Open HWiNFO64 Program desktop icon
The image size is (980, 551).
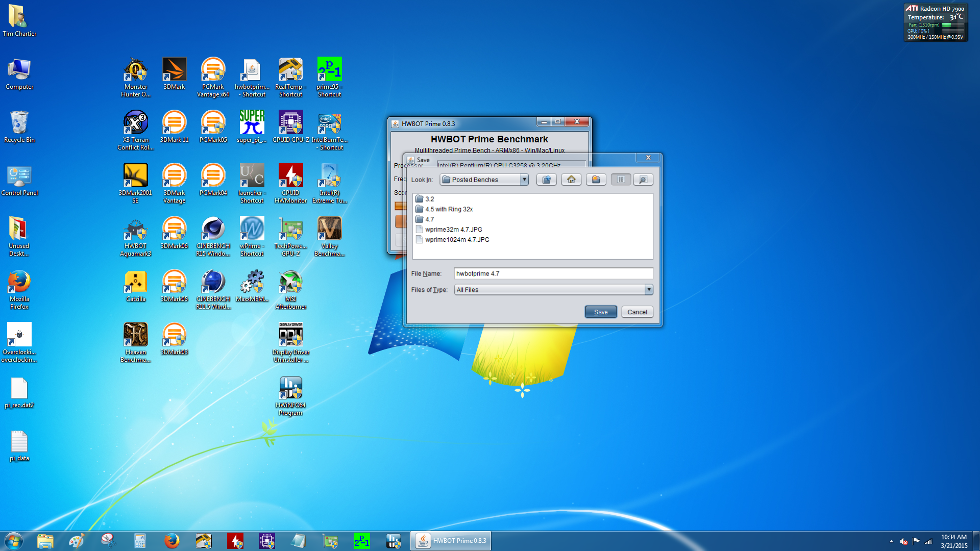click(290, 396)
